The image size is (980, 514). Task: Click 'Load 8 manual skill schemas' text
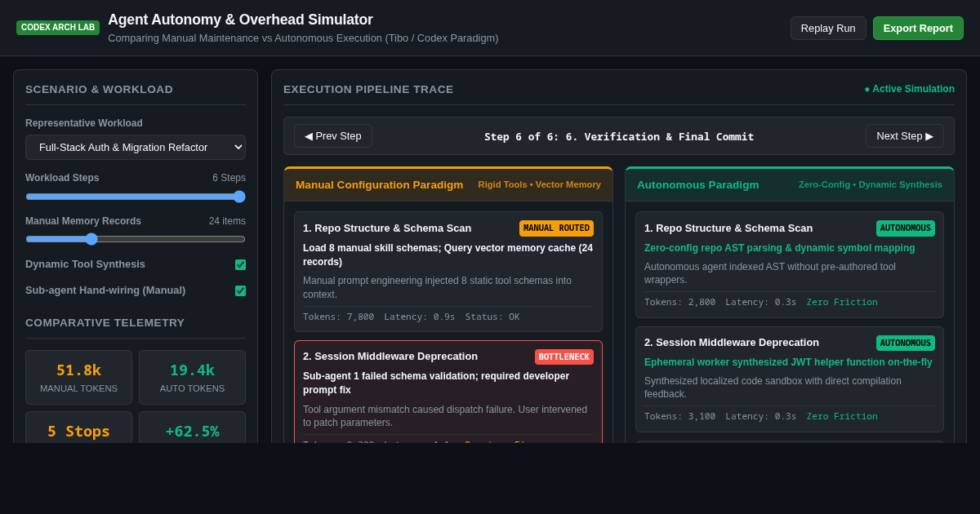(x=448, y=255)
